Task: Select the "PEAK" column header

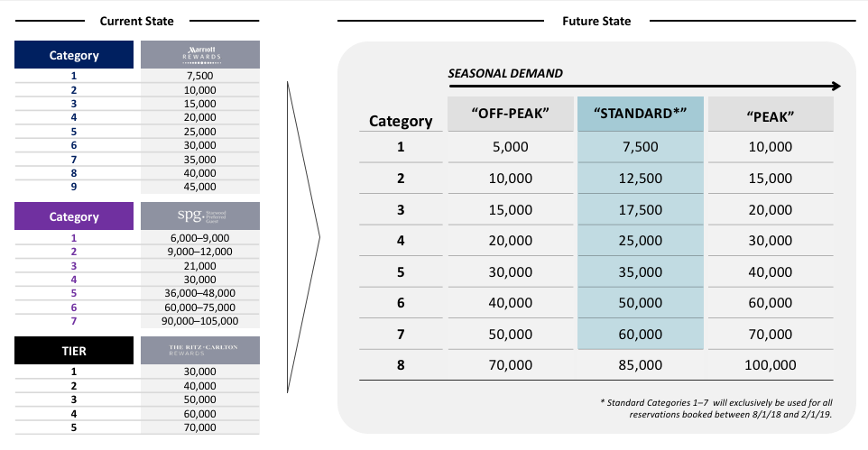Action: [770, 115]
